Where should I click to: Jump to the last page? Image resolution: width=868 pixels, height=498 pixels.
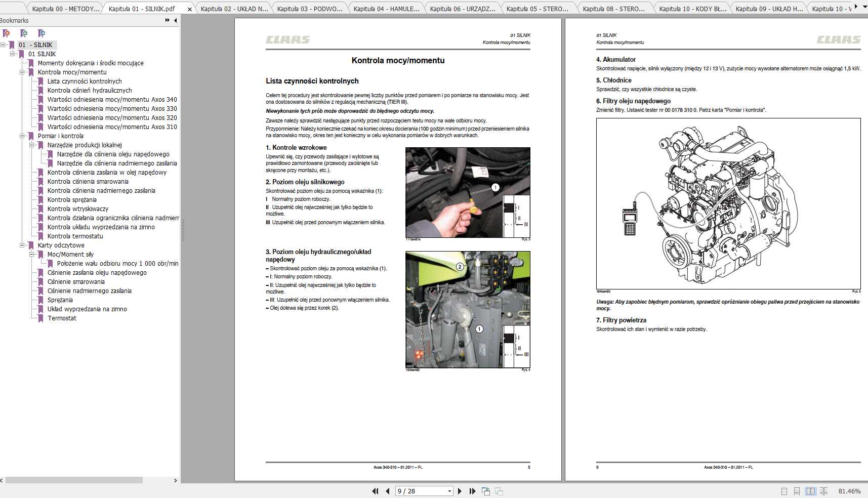[472, 491]
